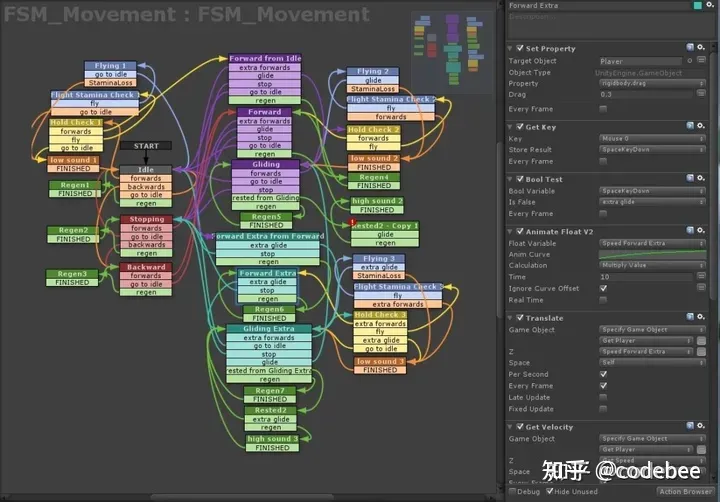This screenshot has width=720, height=502.
Task: Open the Translate action settings gear
Action: coord(702,318)
